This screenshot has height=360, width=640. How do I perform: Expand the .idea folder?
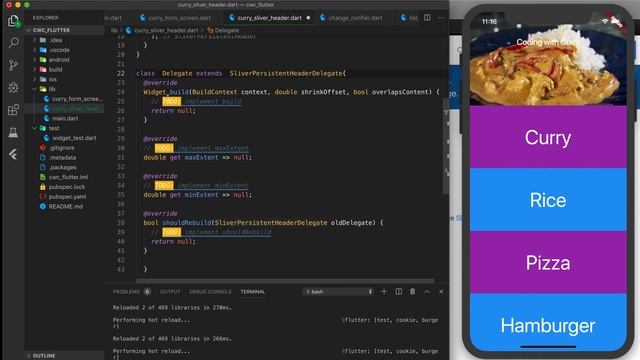(x=56, y=40)
